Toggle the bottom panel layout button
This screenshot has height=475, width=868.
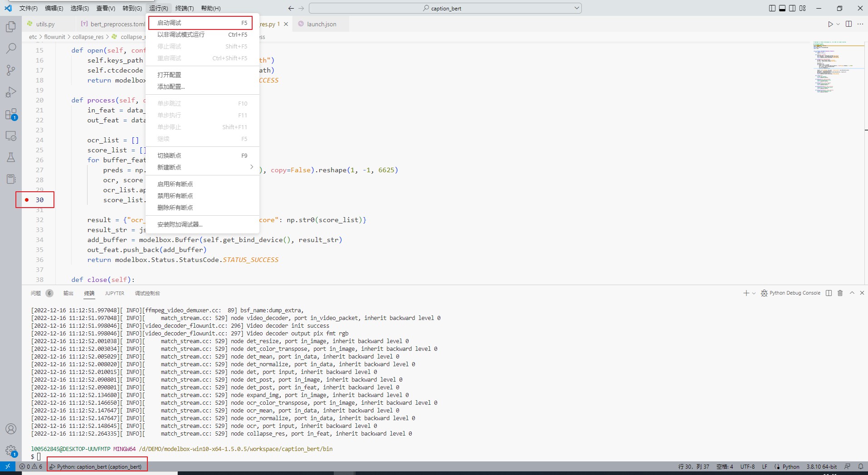(x=782, y=8)
